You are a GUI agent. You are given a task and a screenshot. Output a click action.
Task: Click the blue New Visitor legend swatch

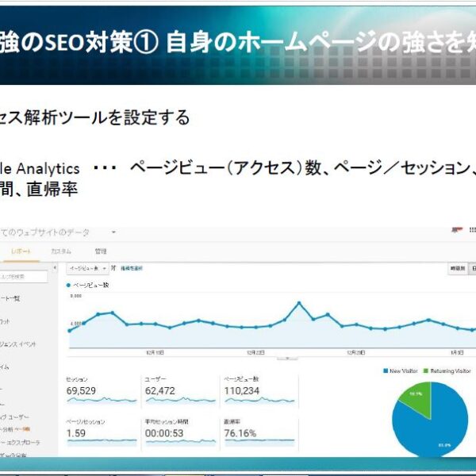(385, 370)
